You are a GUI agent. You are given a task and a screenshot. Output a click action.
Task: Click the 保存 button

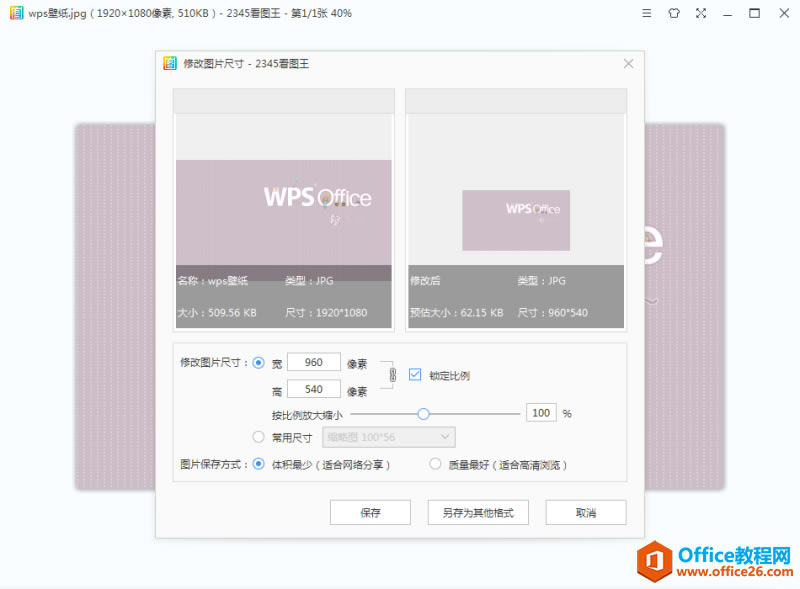[x=370, y=512]
